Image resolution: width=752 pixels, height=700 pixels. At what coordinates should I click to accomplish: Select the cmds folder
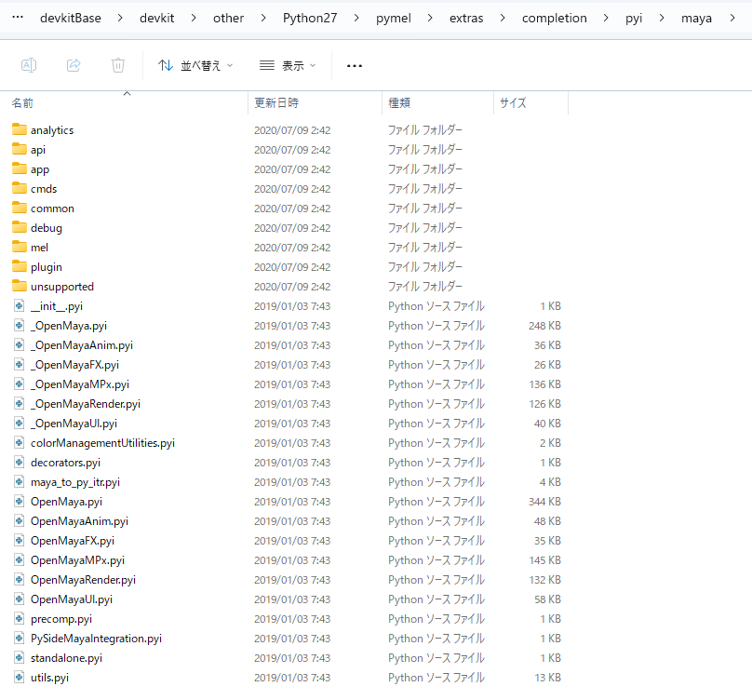[x=44, y=189]
